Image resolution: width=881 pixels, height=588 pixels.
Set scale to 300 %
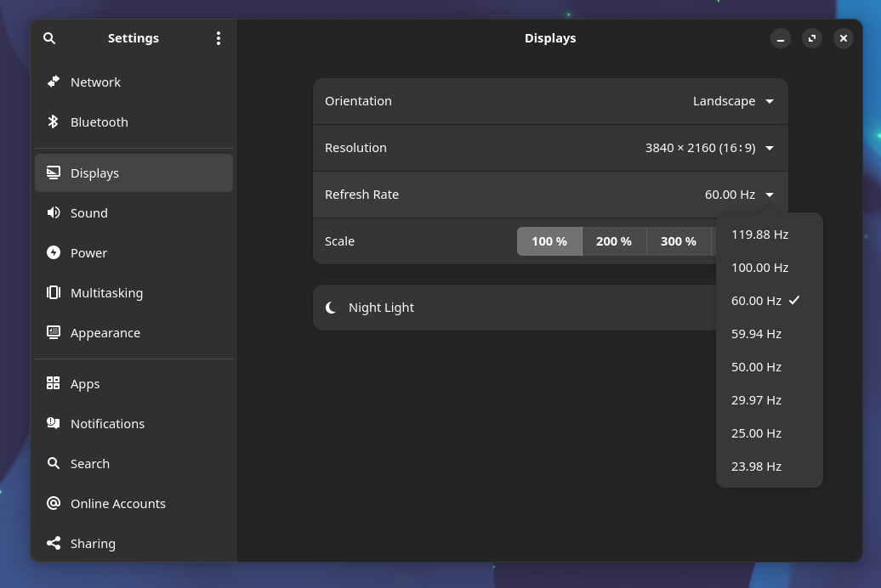coord(679,241)
